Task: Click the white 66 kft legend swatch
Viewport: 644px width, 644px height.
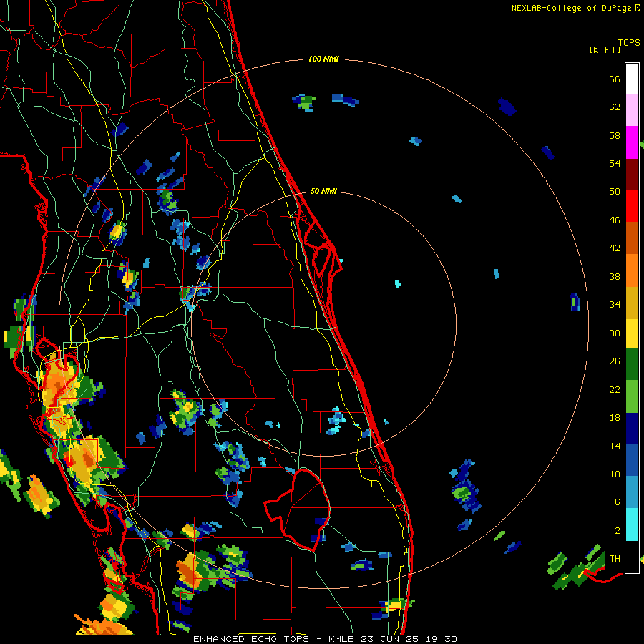Action: point(632,79)
